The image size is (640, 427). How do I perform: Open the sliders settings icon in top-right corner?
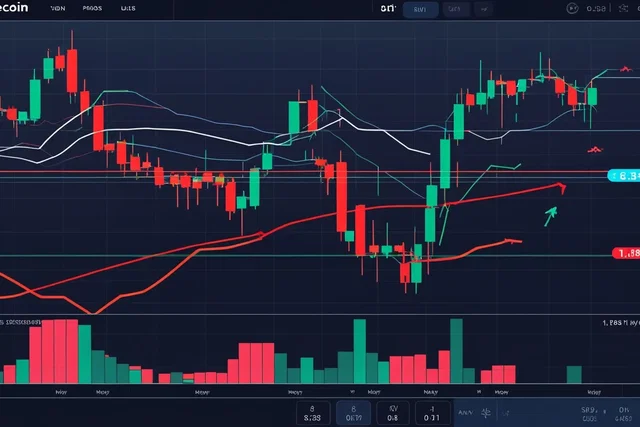[623, 8]
